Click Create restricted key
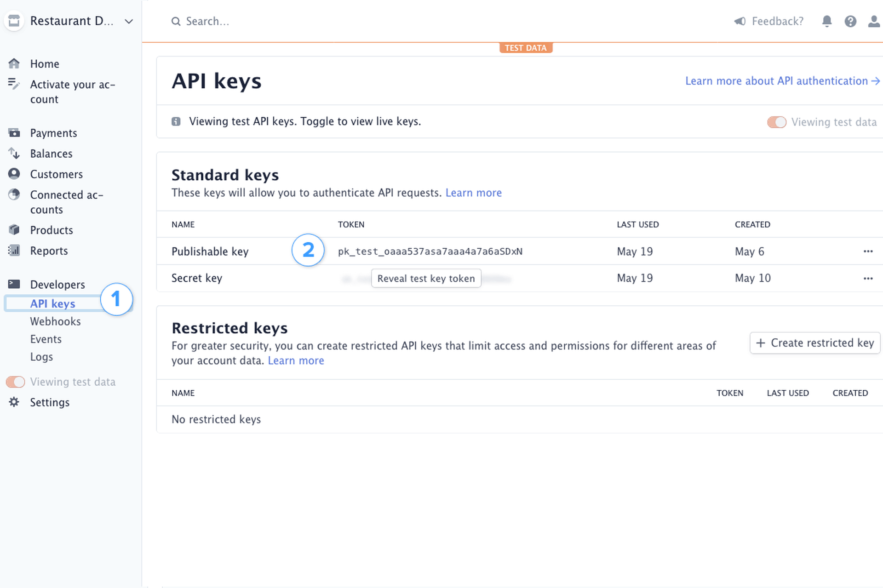Screen dimensions: 883x588 tap(814, 343)
